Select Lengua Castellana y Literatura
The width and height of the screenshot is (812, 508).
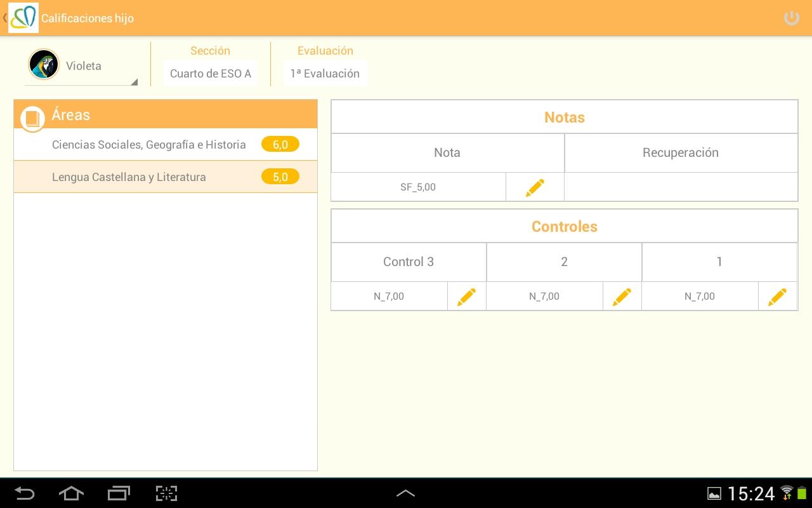(x=166, y=177)
